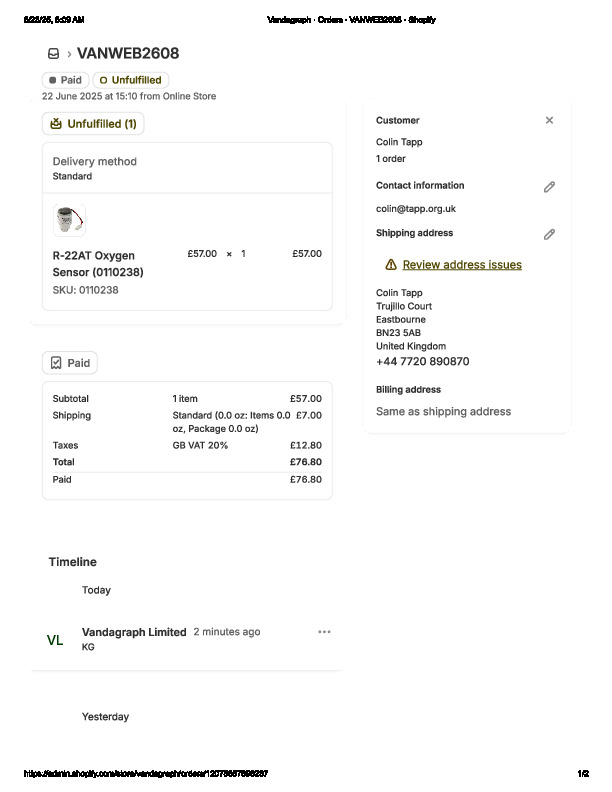Click the Unfulfilled status pill under title
The width and height of the screenshot is (612, 792).
tap(130, 80)
